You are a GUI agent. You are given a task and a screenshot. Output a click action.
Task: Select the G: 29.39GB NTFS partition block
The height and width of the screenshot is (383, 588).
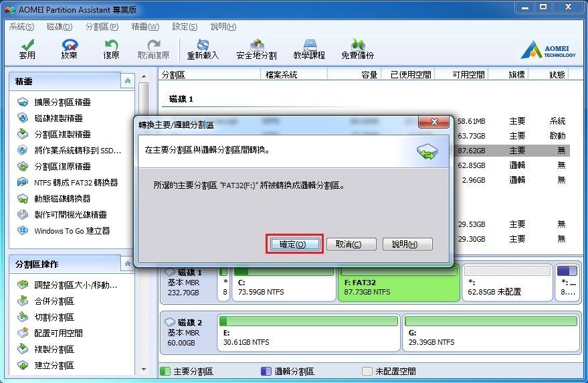click(x=491, y=333)
